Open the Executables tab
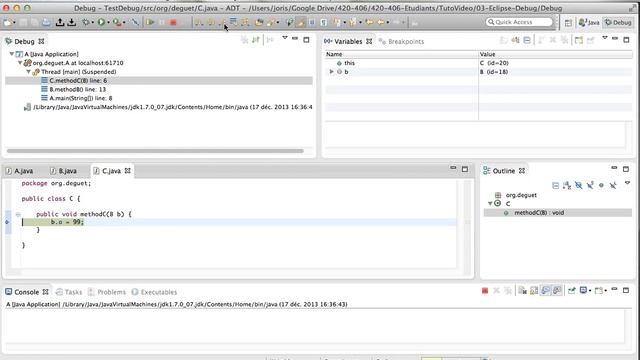Viewport: 640px width, 360px height. tap(154, 292)
